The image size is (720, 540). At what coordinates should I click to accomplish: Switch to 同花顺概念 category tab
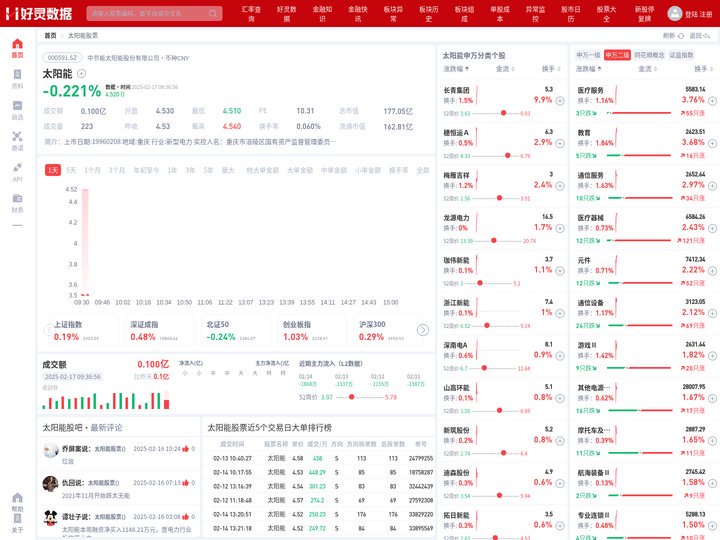pos(649,55)
